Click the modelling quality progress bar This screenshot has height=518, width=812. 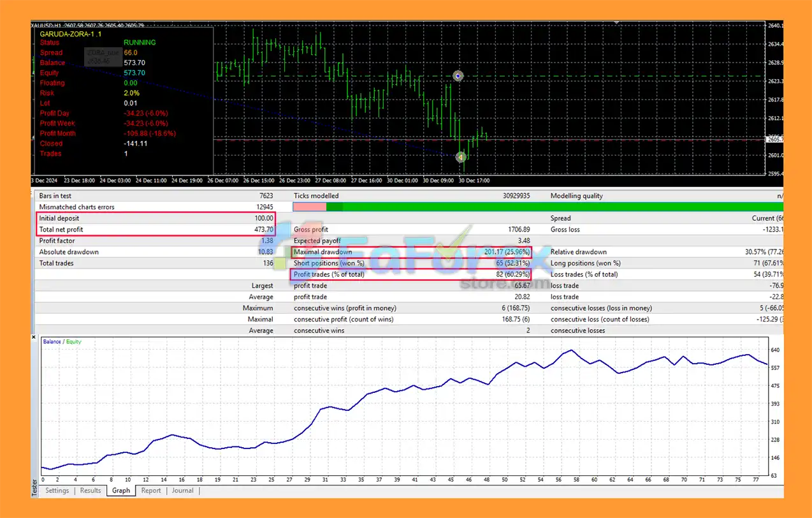click(x=537, y=207)
